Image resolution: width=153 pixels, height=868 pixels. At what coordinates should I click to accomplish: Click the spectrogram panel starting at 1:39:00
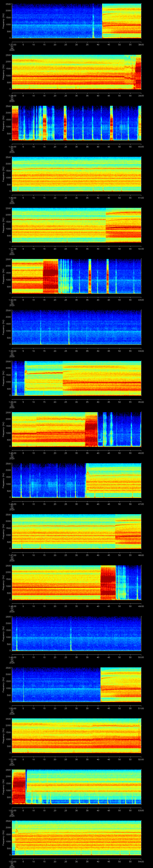coord(76,123)
